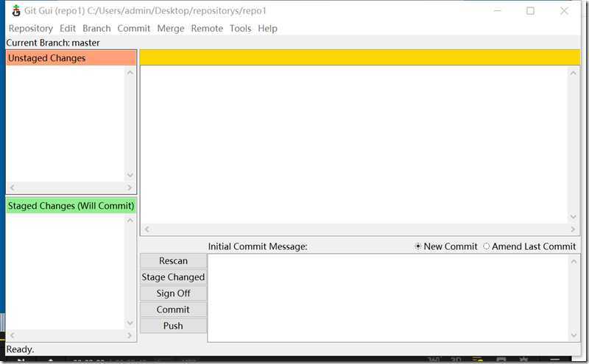Screen dimensions: 589x364
Task: Click the Commit button
Action: (x=173, y=310)
